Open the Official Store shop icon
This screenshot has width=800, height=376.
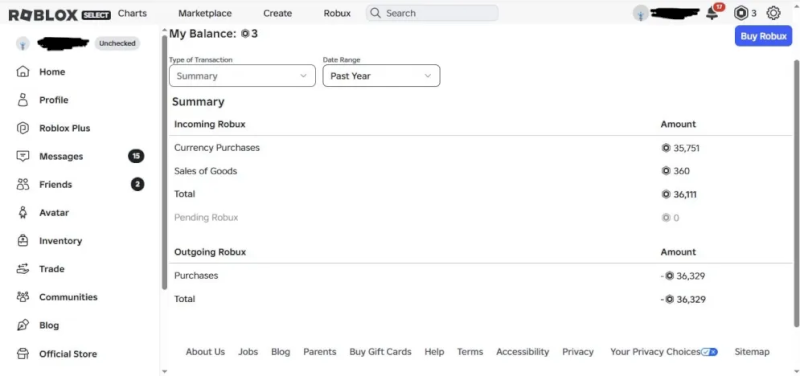22,354
